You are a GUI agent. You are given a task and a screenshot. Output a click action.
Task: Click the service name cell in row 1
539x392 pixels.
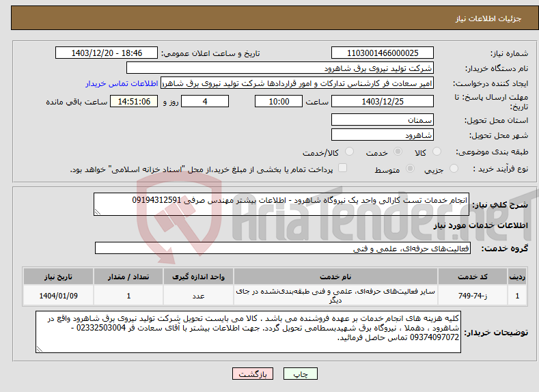[x=335, y=296]
